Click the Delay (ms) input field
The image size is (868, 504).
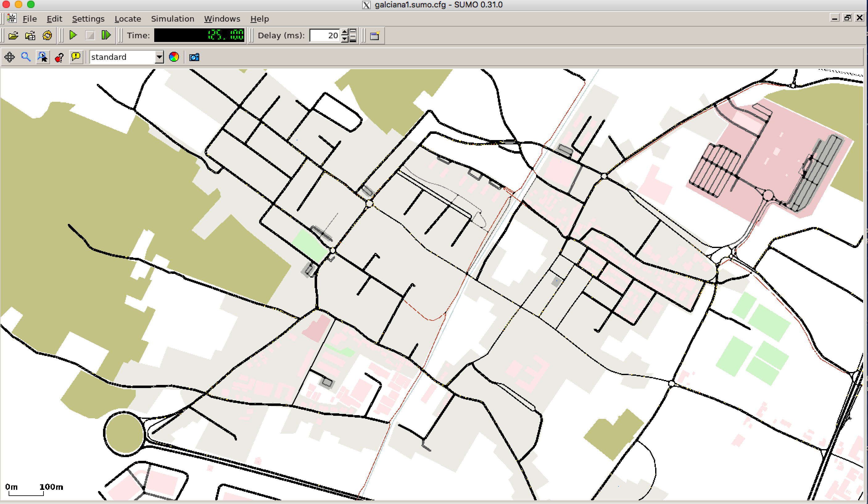(x=324, y=35)
